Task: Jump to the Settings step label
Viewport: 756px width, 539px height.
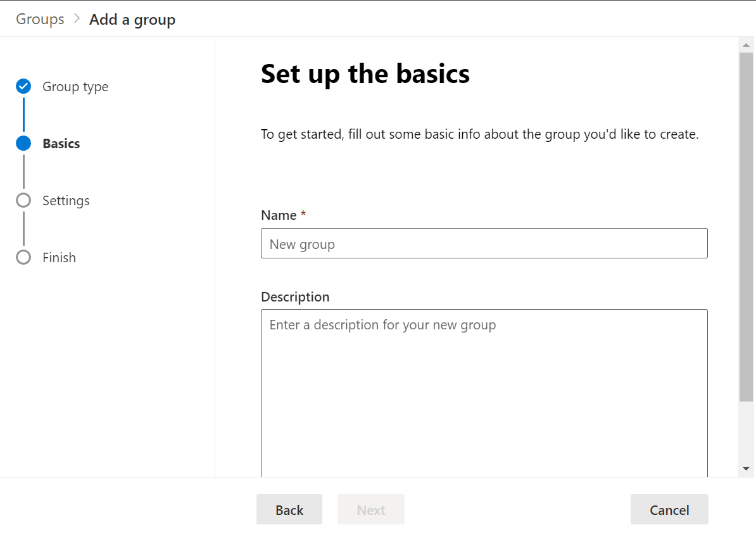Action: click(x=66, y=201)
